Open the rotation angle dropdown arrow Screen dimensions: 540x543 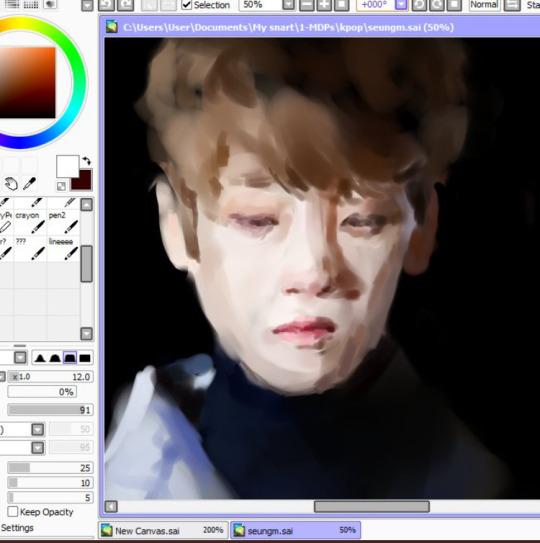401,5
